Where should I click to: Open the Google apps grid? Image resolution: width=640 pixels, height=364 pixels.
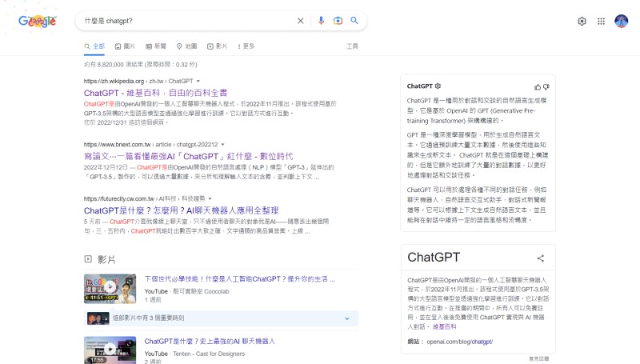(x=602, y=22)
